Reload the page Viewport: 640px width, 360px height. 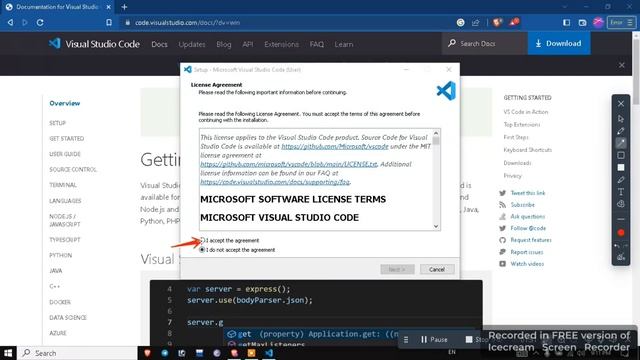click(40, 22)
